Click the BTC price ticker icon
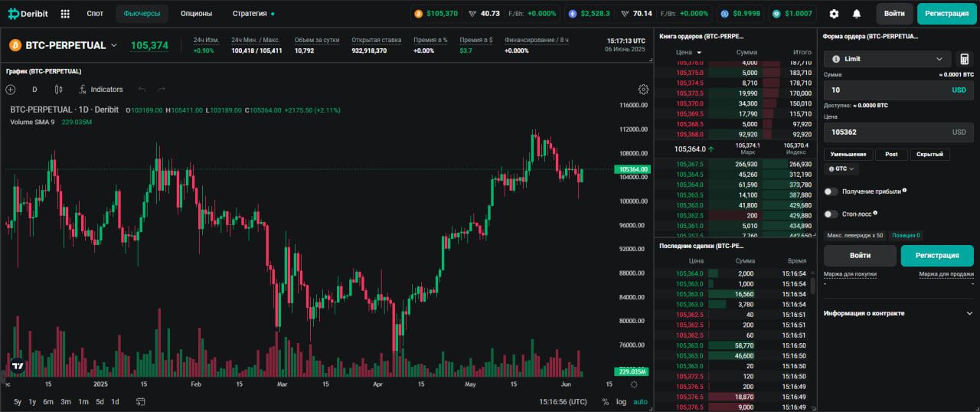Screen dimensions: 980x412 pos(418,14)
